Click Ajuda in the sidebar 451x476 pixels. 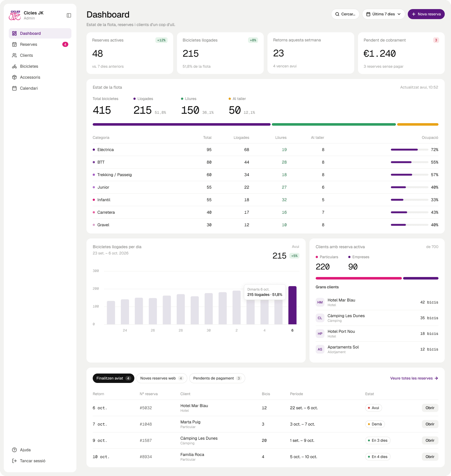pyautogui.click(x=40, y=450)
